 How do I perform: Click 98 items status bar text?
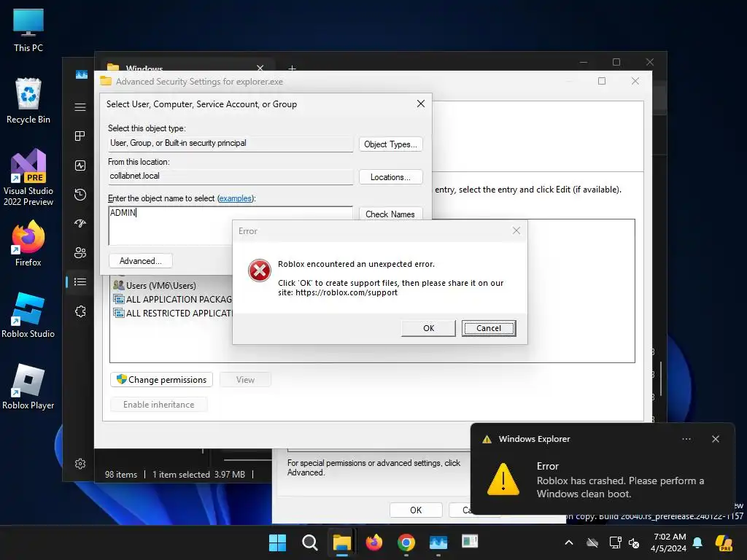coord(120,474)
